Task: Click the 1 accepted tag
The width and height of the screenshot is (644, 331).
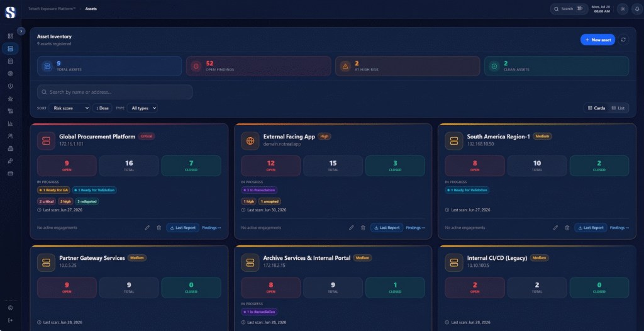Action: [x=269, y=201]
